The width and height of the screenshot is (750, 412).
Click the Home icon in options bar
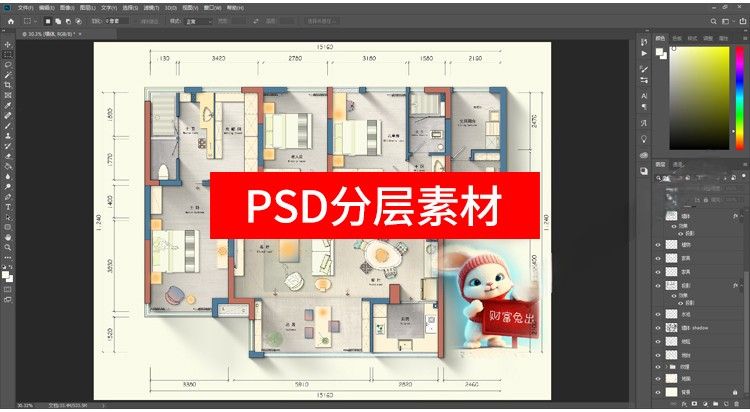coord(11,21)
